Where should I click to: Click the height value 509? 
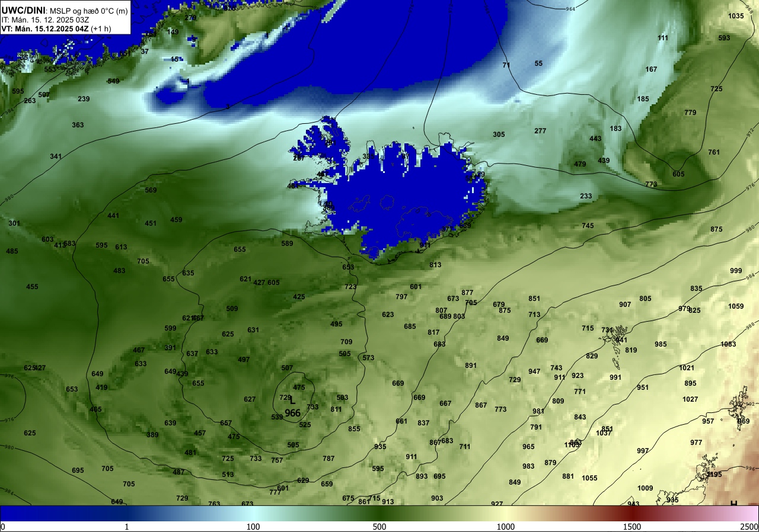pos(232,309)
